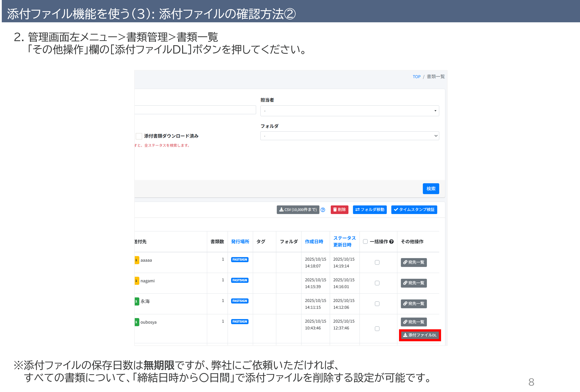Screen dimensions: 580x392
Task: Click the フォルダ移動 button
Action: 370,210
